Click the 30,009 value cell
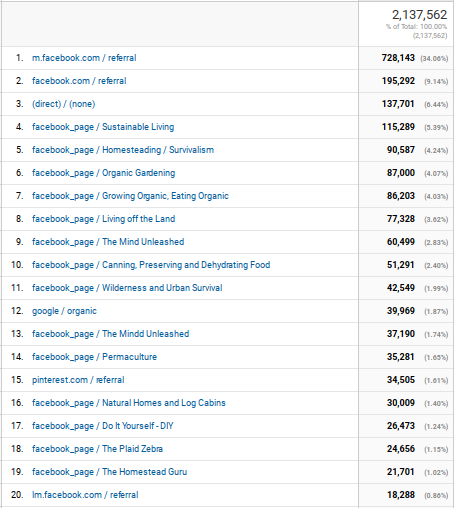 [401, 403]
